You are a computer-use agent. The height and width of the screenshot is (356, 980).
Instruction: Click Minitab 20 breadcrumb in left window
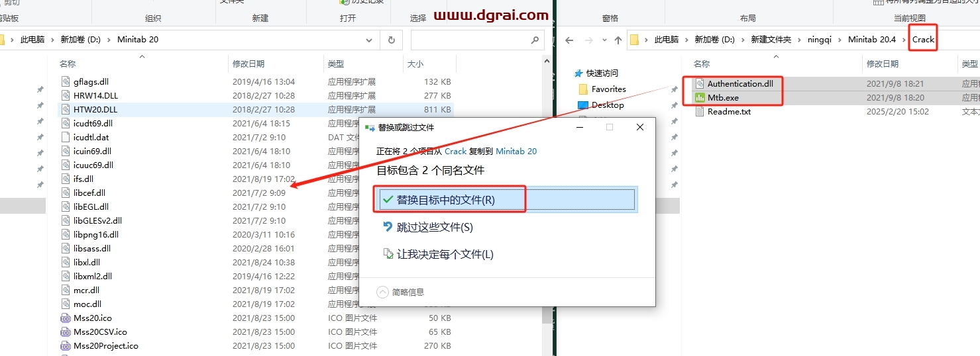[138, 40]
